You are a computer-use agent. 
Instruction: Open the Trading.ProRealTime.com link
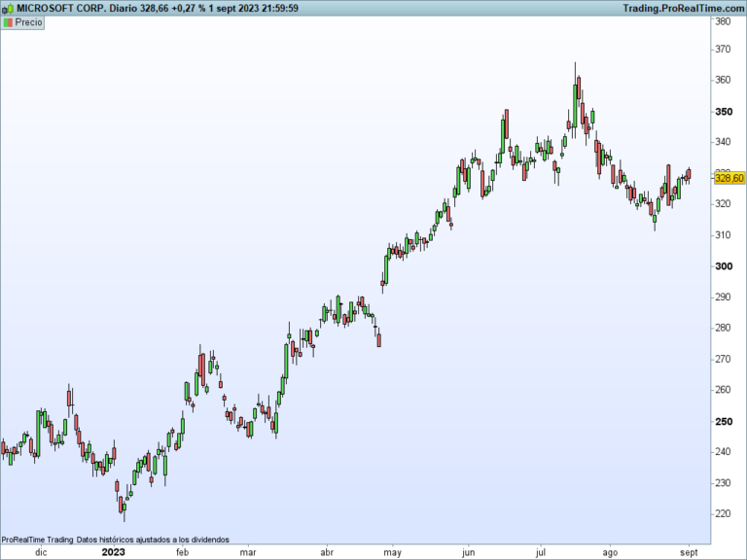684,8
